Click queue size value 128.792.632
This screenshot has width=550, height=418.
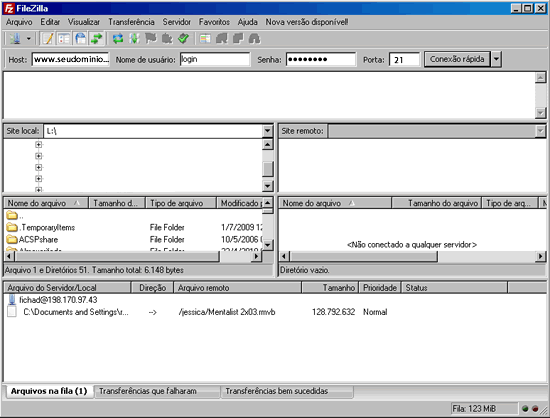point(334,312)
